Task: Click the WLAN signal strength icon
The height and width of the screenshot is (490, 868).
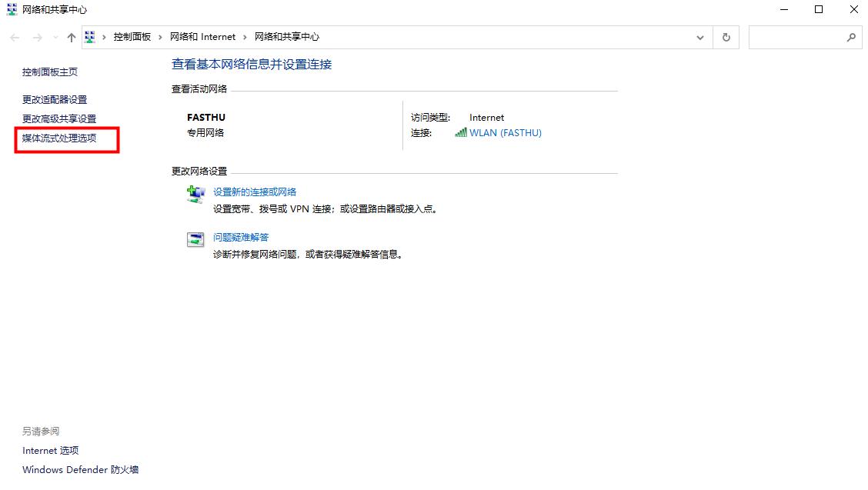Action: pyautogui.click(x=462, y=132)
